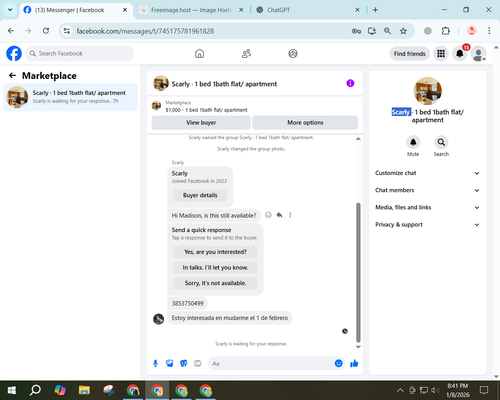Expand Privacy & support section
Screen dimensions: 500x400
pyautogui.click(x=428, y=225)
